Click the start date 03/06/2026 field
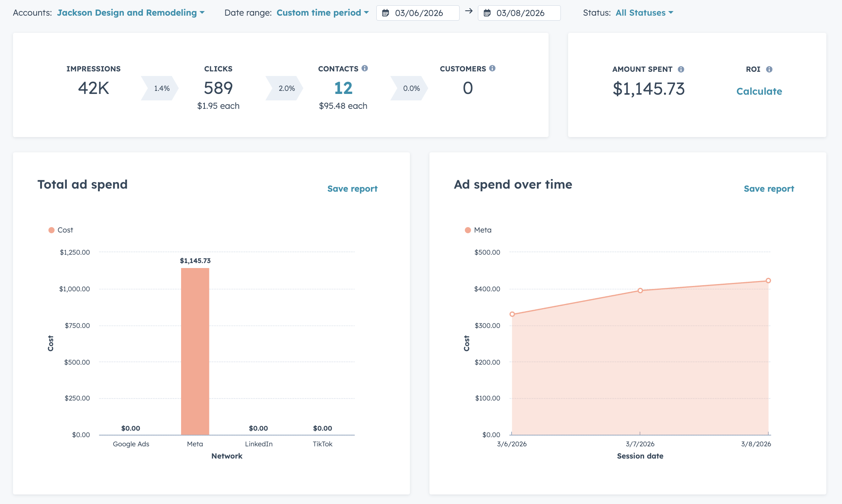The image size is (842, 504). pyautogui.click(x=419, y=13)
